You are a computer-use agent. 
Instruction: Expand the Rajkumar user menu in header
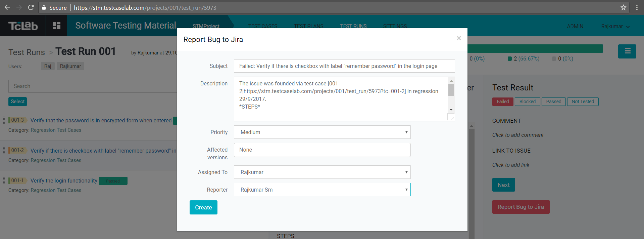[x=615, y=26]
